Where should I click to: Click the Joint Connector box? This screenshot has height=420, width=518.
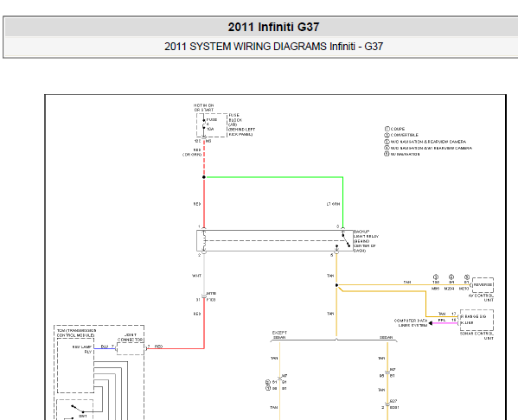coord(131,348)
